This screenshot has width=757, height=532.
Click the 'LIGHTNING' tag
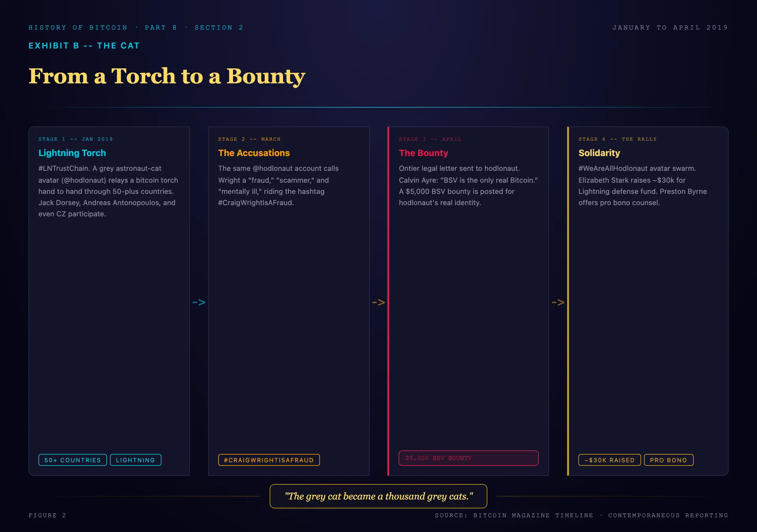tap(136, 460)
